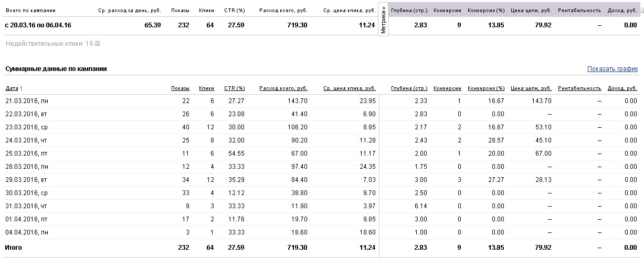Sort by Глубина (стр.) table header

(409, 88)
